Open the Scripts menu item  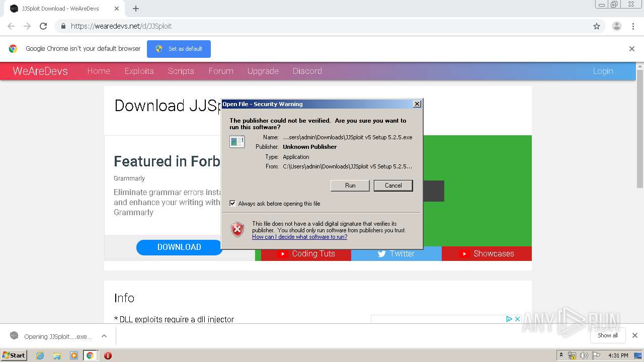(x=181, y=71)
